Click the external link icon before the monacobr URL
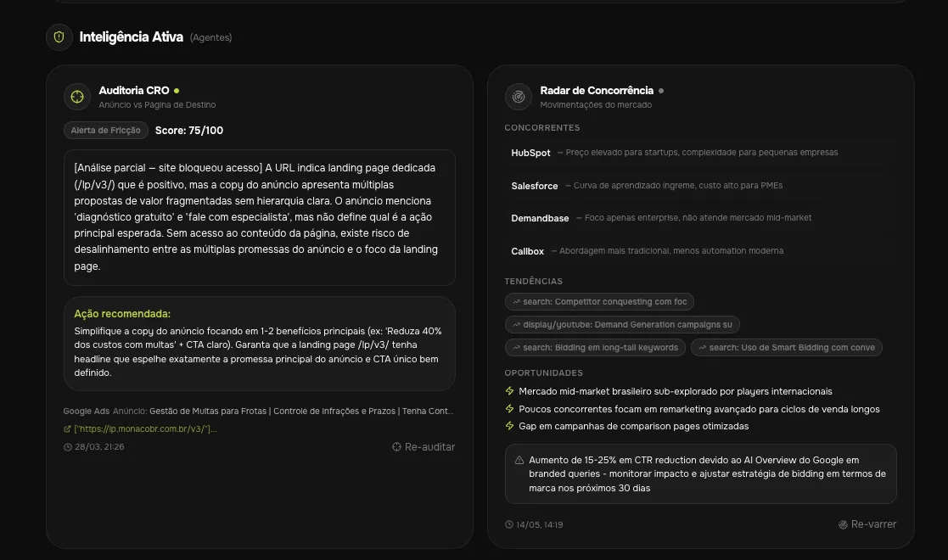This screenshot has width=948, height=560. [x=67, y=429]
